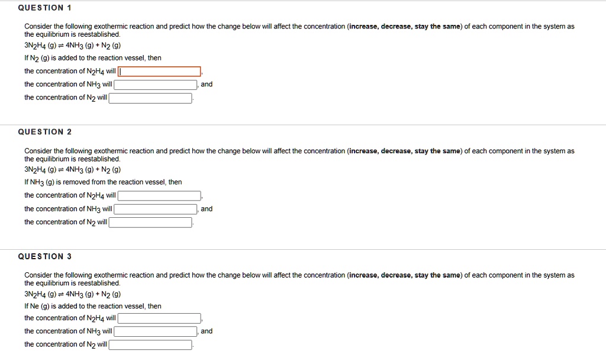This screenshot has height=364, width=606.
Task: Focus the NH3 concentration field in Question 3
Action: point(156,331)
